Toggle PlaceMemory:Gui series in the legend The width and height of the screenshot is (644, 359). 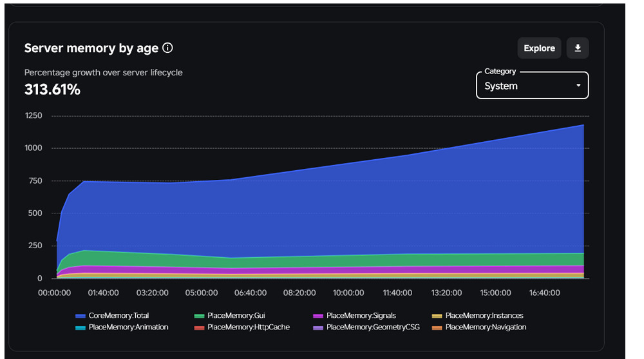click(x=230, y=315)
